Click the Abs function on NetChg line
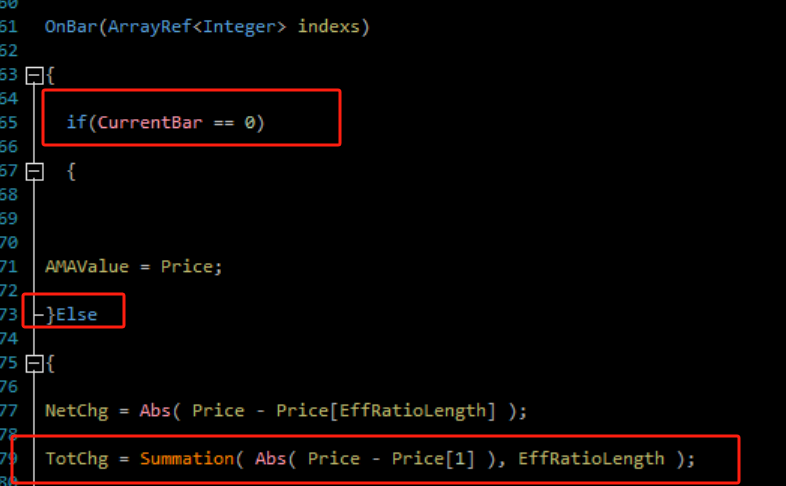 155,410
